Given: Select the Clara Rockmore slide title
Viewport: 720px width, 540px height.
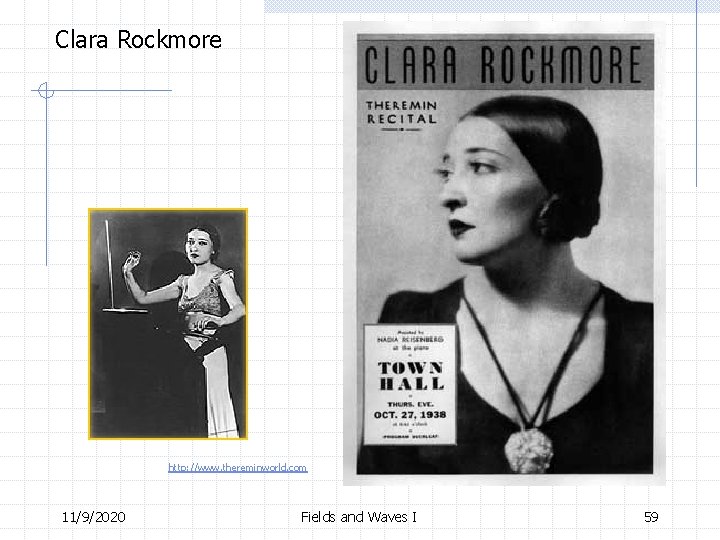Looking at the screenshot, I should coord(138,39).
